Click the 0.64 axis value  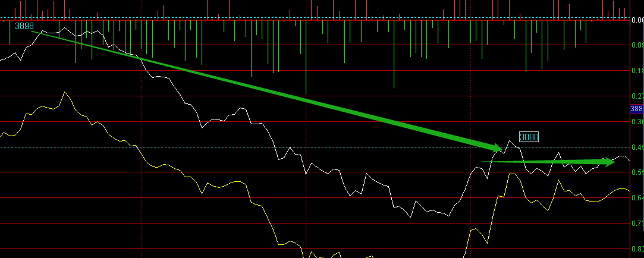point(638,198)
